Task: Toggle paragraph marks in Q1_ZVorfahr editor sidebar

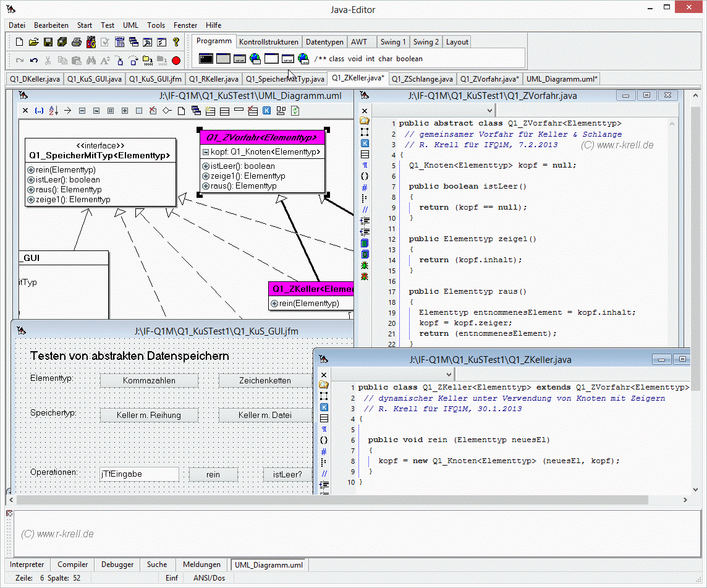Action: (365, 165)
